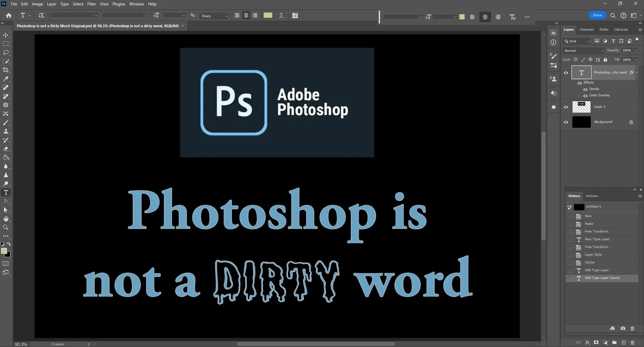The height and width of the screenshot is (347, 644).
Task: Open the Opacity dropdown
Action: 636,50
